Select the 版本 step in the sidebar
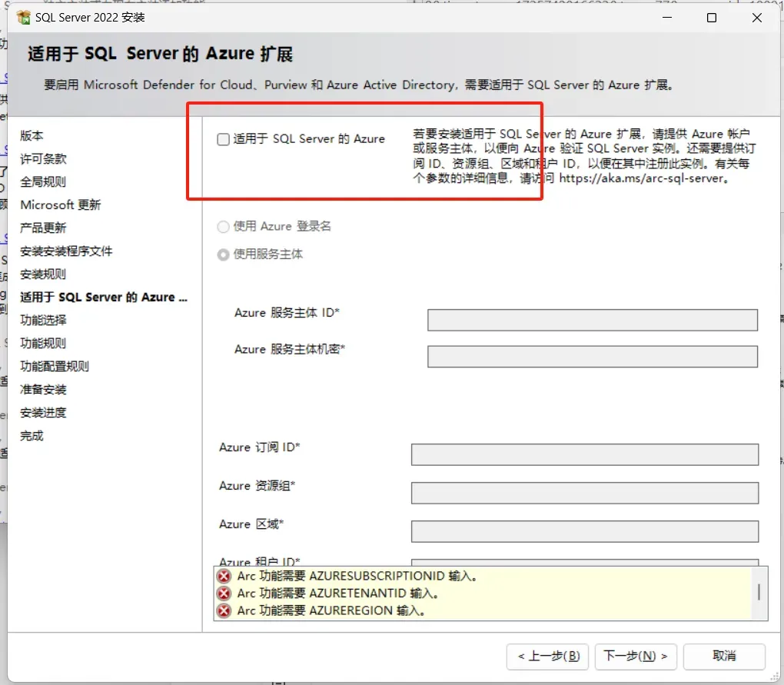The image size is (784, 685). (32, 135)
